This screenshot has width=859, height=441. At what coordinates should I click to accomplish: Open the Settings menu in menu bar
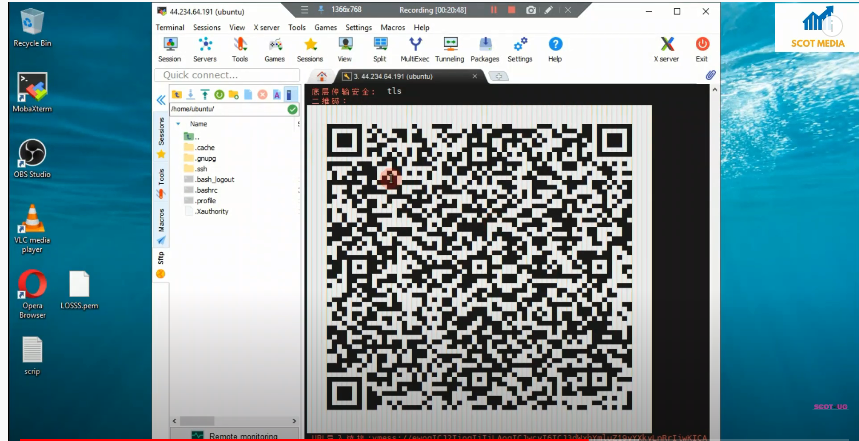[x=358, y=27]
